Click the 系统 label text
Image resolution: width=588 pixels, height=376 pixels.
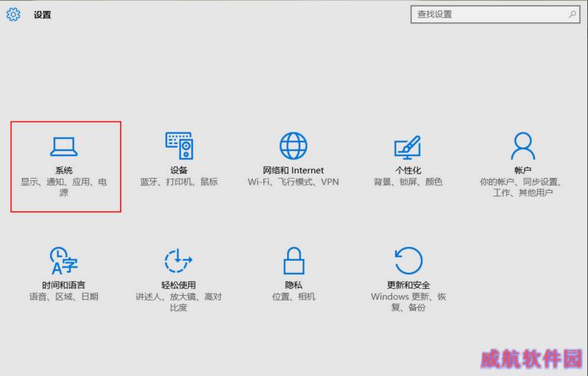[x=64, y=171]
